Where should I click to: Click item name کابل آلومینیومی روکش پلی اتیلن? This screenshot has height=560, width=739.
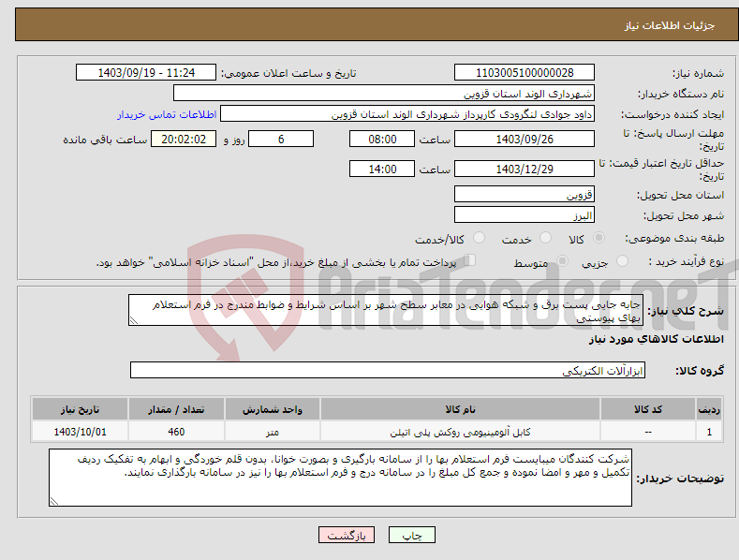(x=460, y=432)
